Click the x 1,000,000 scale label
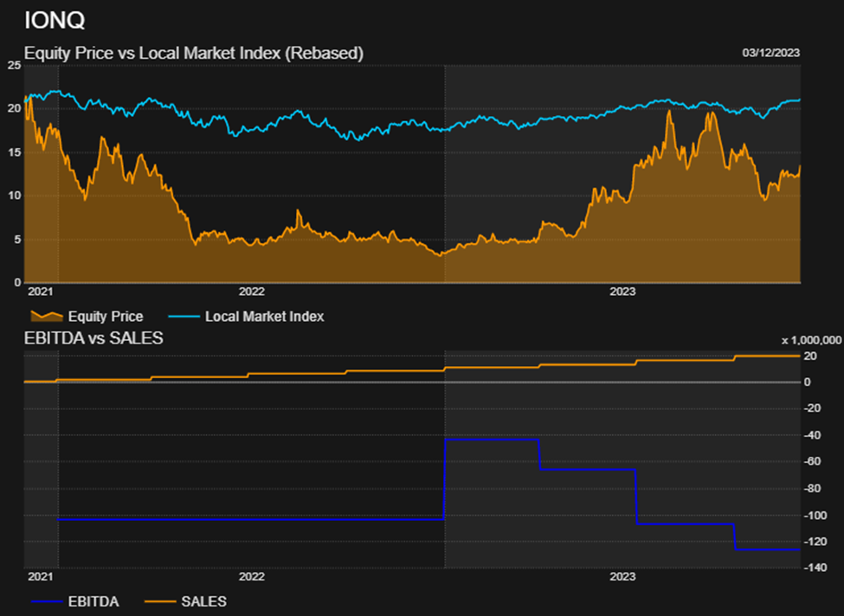This screenshot has width=844, height=616. (811, 341)
